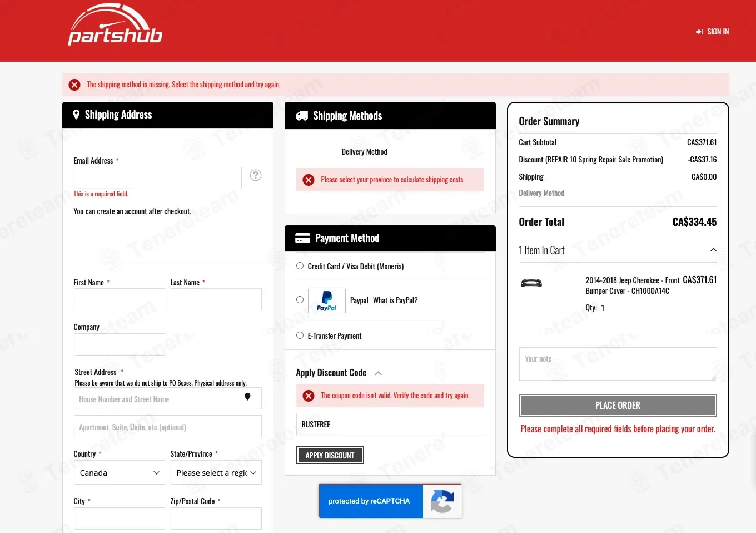Click the Place Order button
Viewport: 756px width, 533px height.
[618, 406]
